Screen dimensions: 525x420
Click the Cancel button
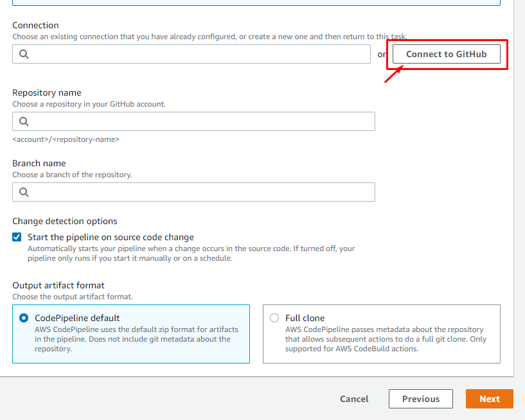point(354,399)
